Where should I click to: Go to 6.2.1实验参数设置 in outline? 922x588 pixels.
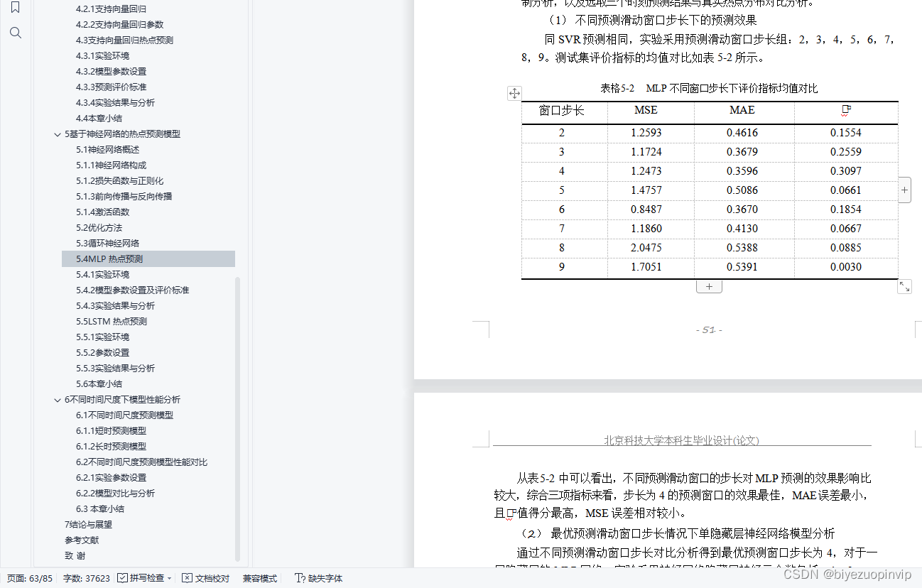[x=111, y=477]
